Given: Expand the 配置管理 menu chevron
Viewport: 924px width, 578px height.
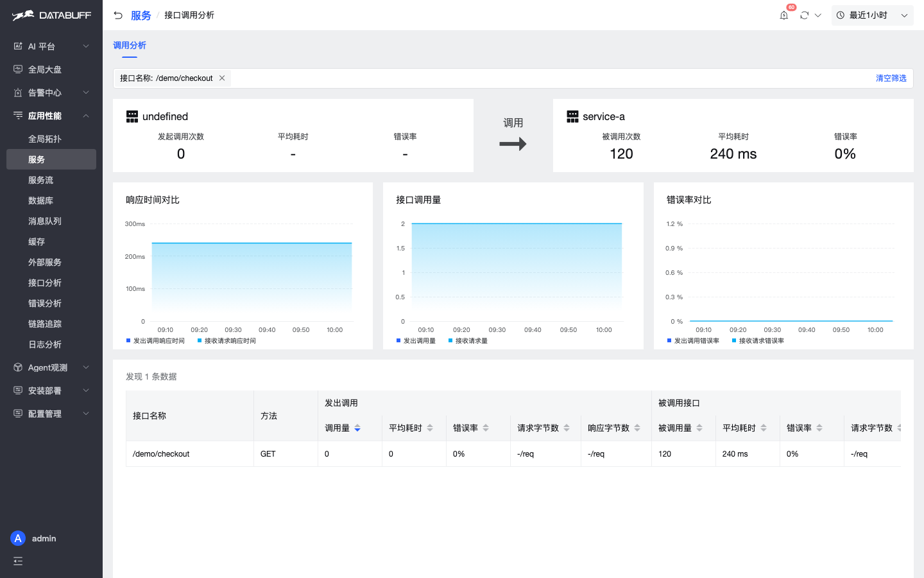Looking at the screenshot, I should 86,414.
